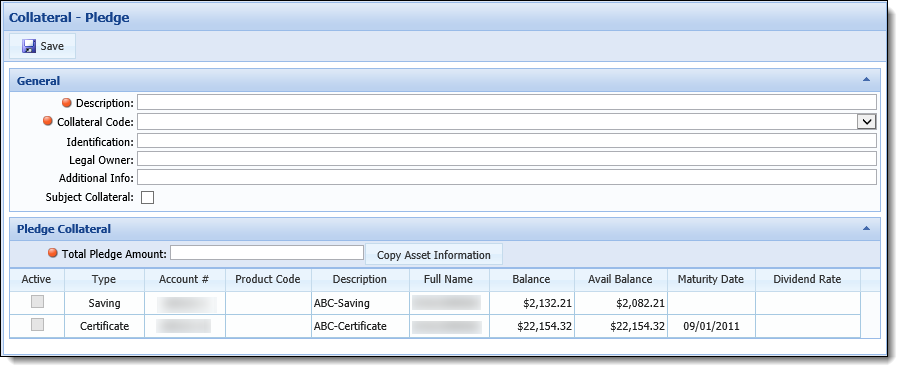Click into the Additional Info field
This screenshot has width=903, height=372.
coord(507,177)
